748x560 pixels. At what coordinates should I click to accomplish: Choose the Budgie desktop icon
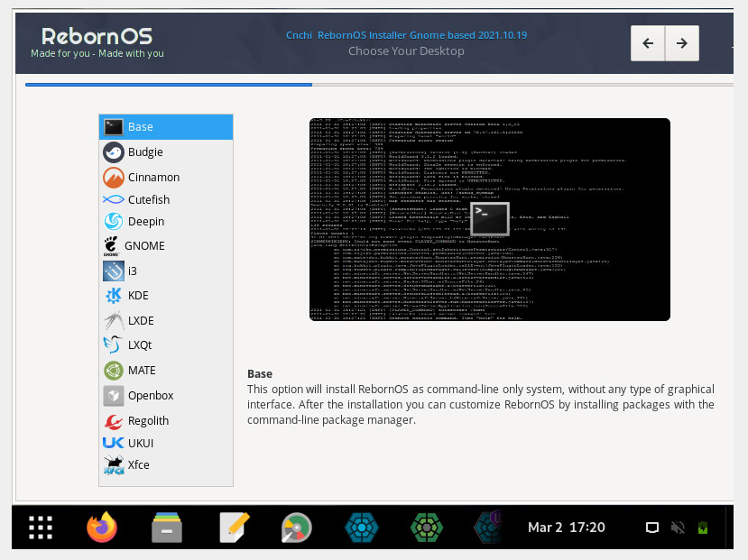point(114,152)
